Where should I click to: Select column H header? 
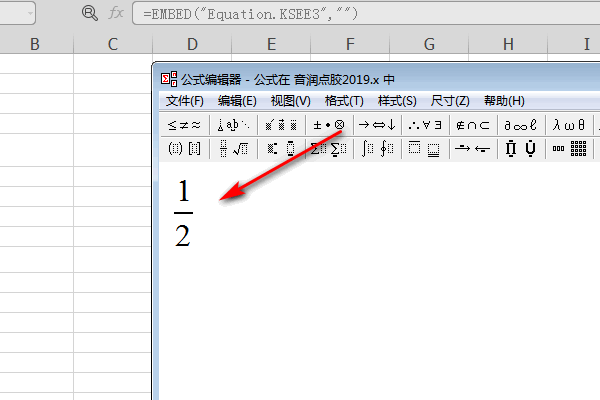pos(508,44)
